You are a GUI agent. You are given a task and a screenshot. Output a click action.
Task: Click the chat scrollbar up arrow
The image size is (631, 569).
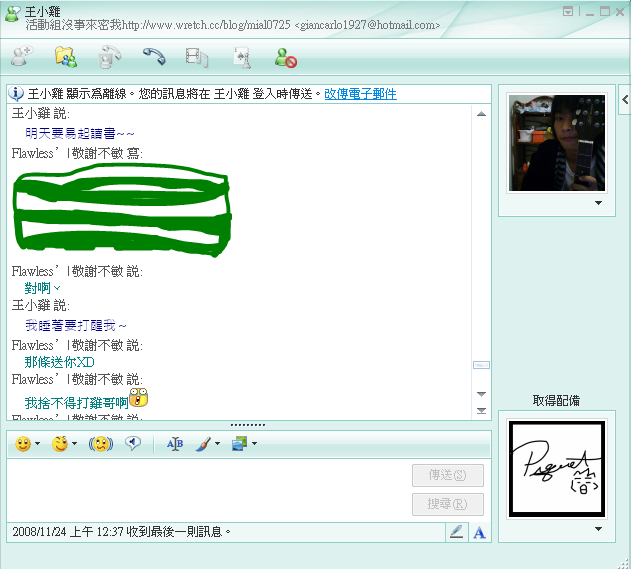481,114
